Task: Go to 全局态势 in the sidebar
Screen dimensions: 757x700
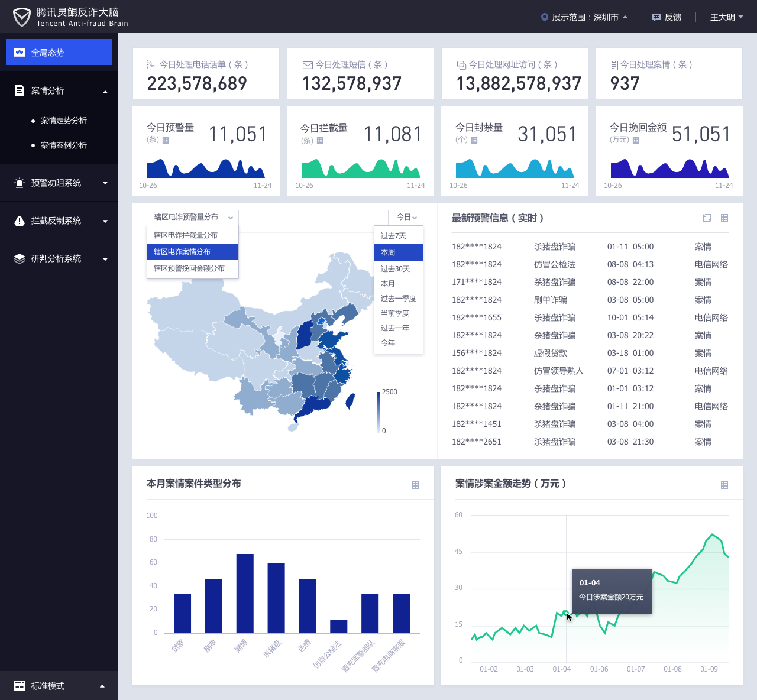Action: pos(59,53)
